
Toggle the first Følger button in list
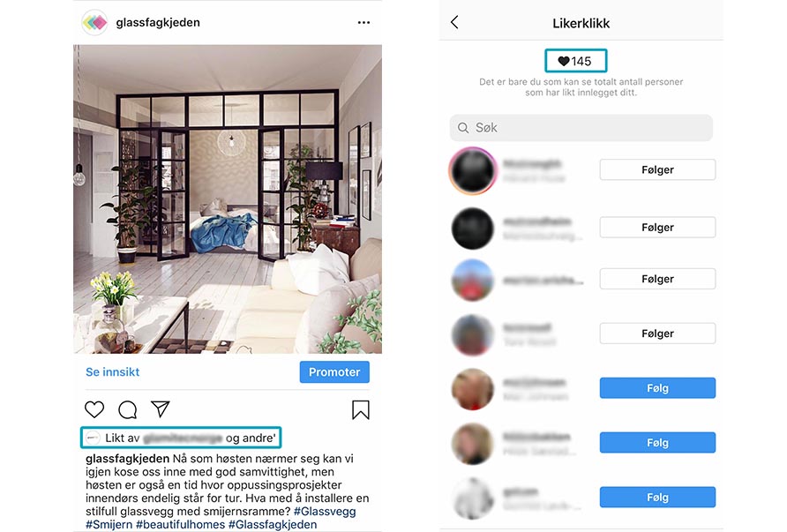point(657,169)
